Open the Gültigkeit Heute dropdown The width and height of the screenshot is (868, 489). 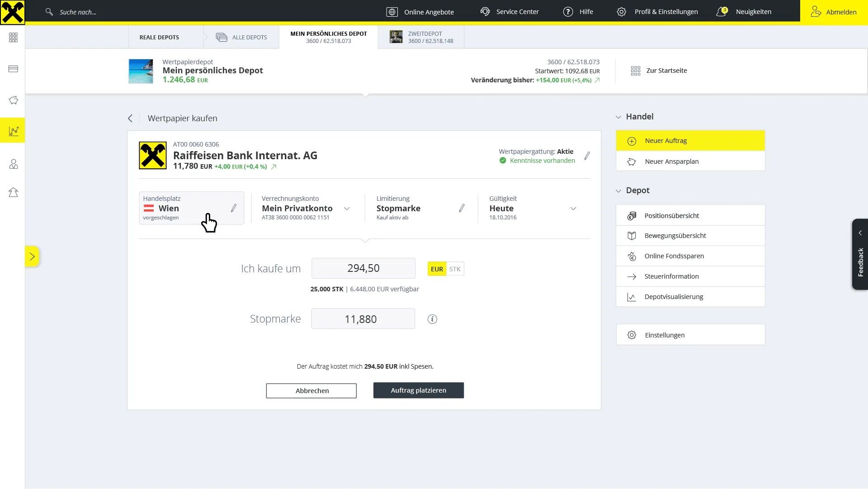coord(573,209)
